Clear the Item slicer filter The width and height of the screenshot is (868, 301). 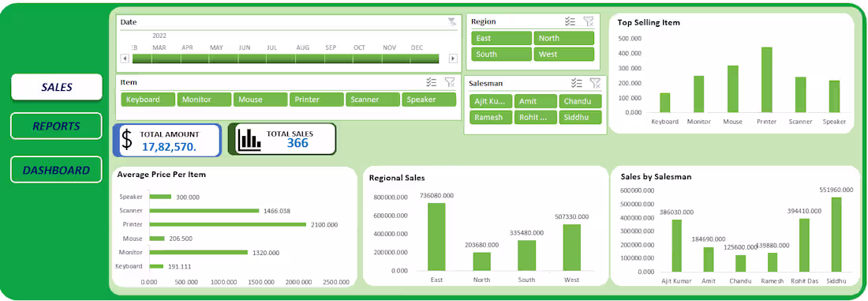[450, 82]
